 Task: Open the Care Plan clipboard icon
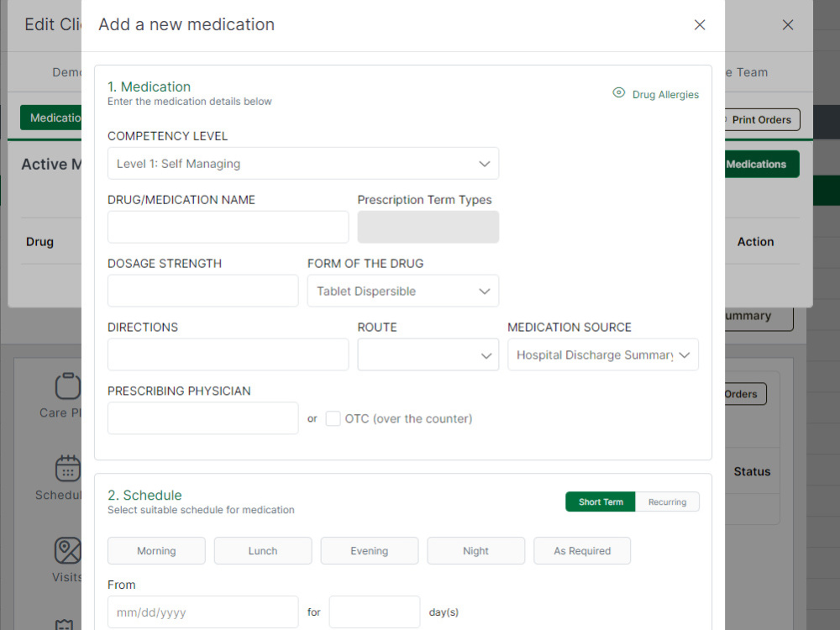(x=67, y=386)
